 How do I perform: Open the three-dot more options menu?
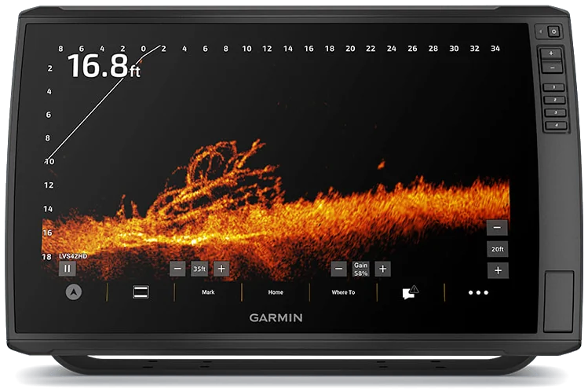(x=478, y=292)
